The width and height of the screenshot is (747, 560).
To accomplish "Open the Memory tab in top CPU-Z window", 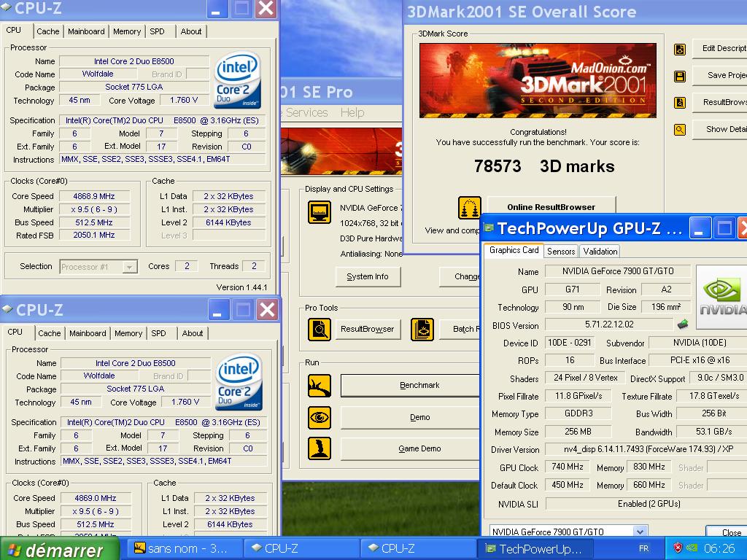I will coord(127,31).
